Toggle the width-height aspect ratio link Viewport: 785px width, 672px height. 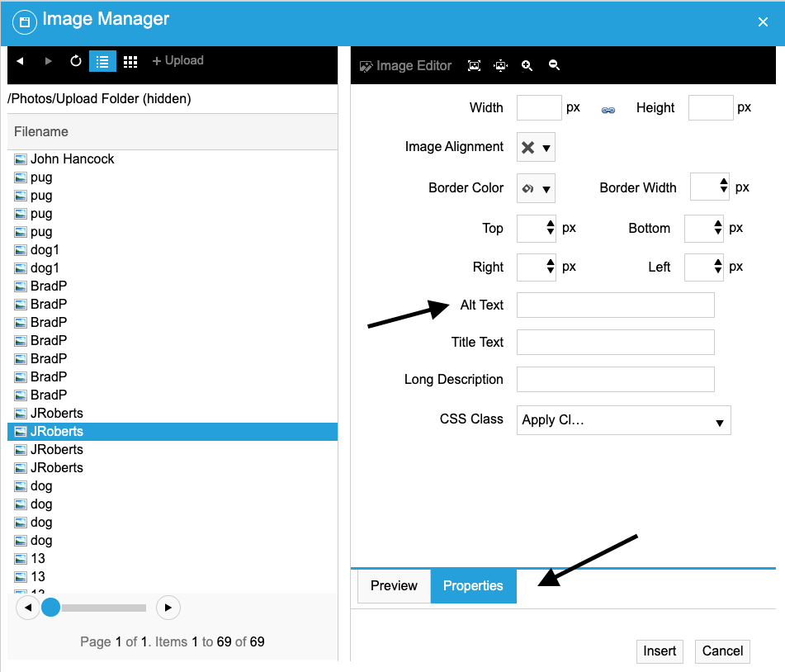pos(608,107)
